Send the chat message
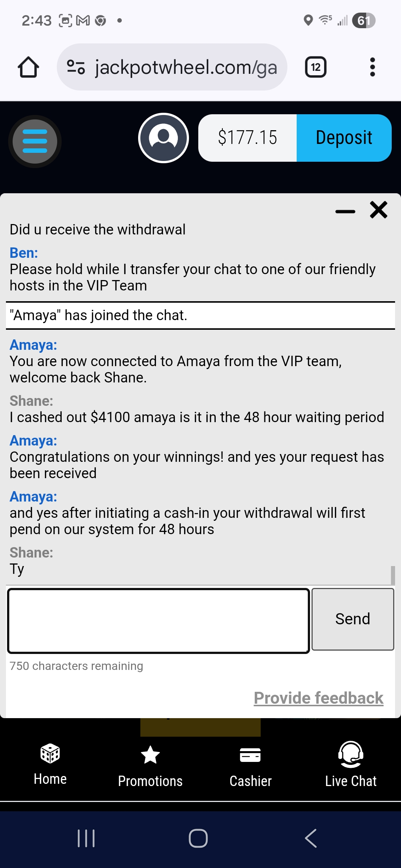The width and height of the screenshot is (401, 868). coord(352,619)
